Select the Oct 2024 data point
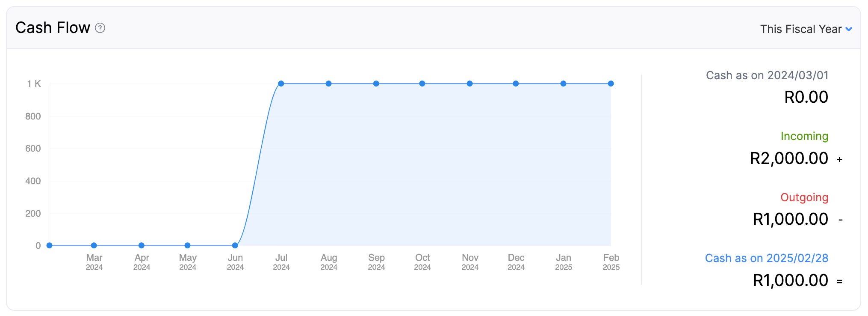The height and width of the screenshot is (316, 868). [x=422, y=83]
